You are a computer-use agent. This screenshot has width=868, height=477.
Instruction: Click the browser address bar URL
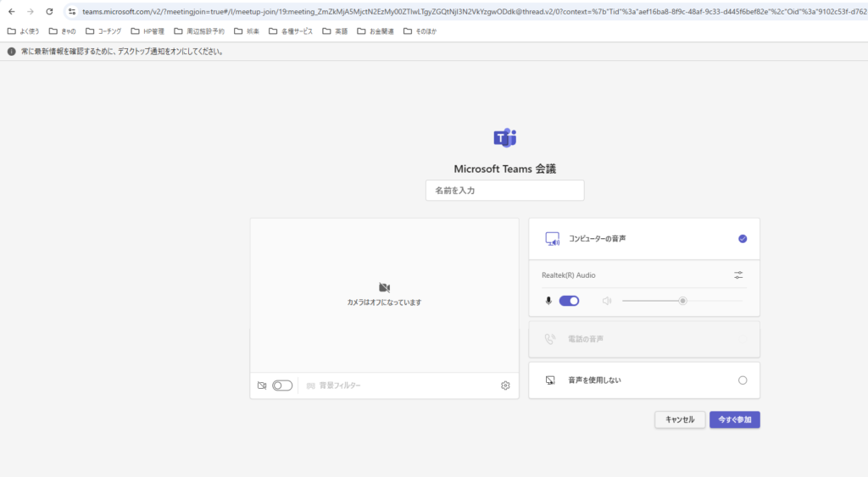[x=475, y=11]
